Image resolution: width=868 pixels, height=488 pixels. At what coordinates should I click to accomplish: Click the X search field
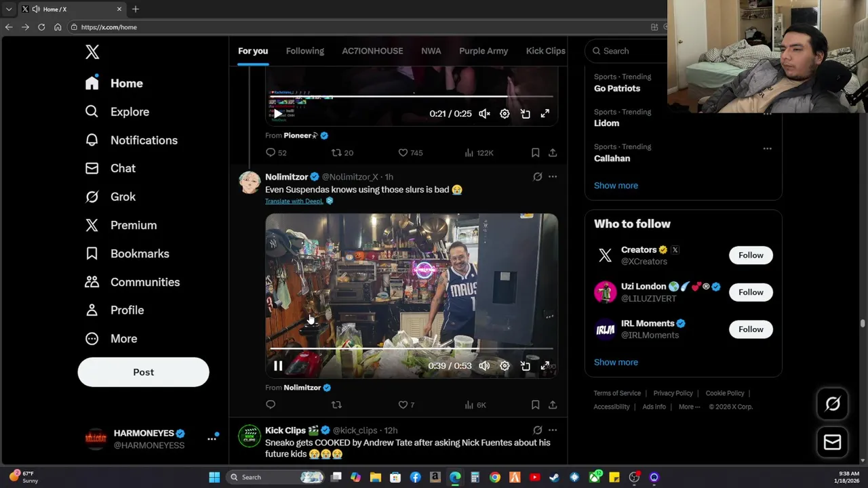point(627,51)
